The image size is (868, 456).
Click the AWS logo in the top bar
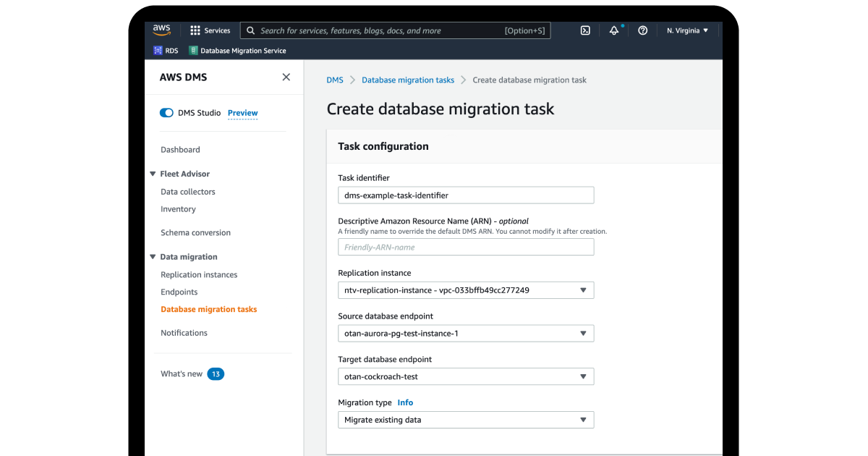pyautogui.click(x=161, y=30)
